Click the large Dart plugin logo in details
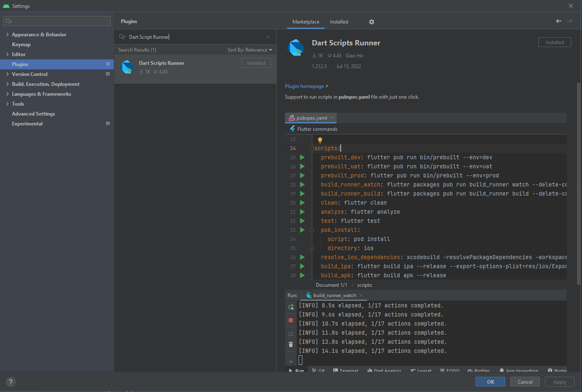582x392 pixels. pyautogui.click(x=296, y=48)
